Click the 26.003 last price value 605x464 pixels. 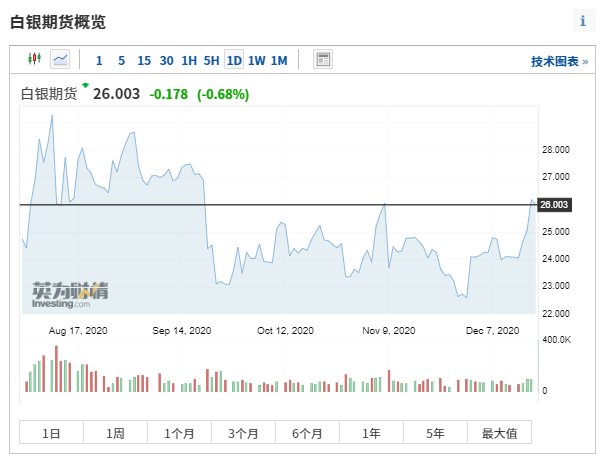[x=117, y=94]
